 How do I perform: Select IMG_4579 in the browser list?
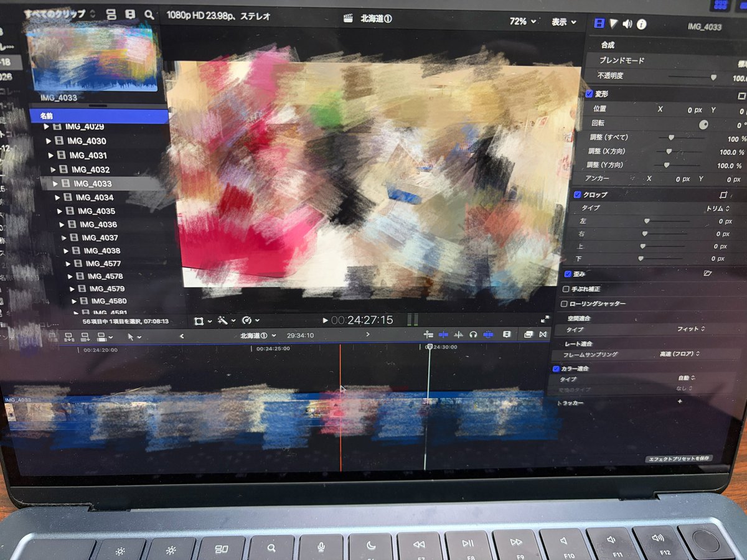click(107, 289)
